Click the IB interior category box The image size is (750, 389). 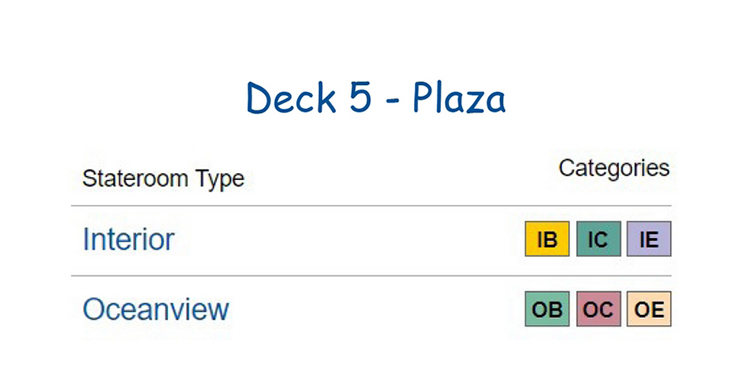[547, 239]
